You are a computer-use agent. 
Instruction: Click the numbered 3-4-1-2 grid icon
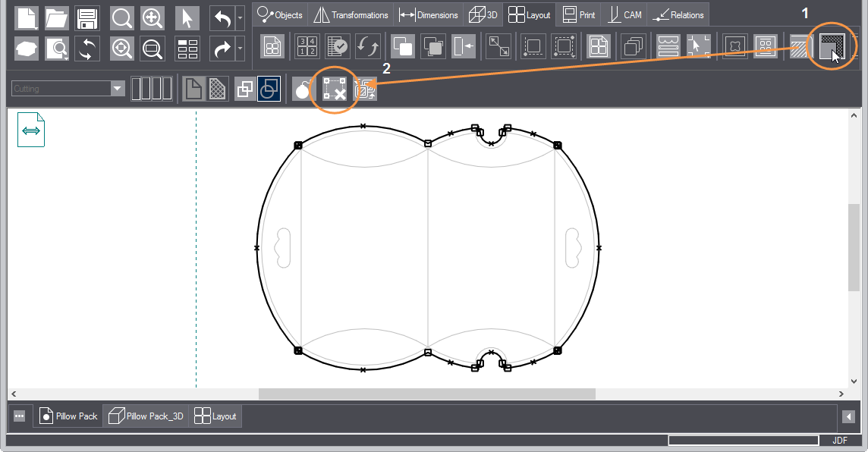307,46
